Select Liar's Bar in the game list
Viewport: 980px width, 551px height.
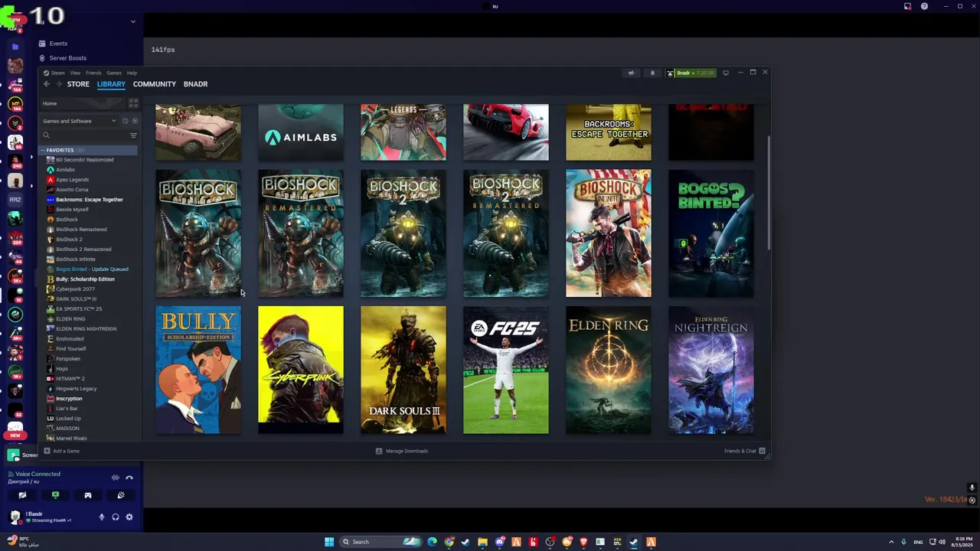click(x=67, y=409)
